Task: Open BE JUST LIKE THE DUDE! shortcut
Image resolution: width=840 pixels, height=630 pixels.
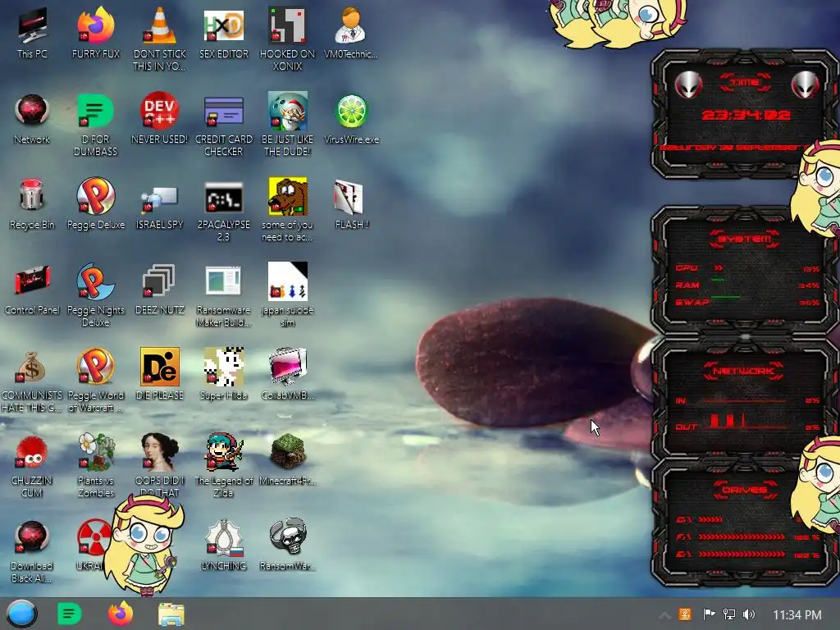Action: [x=288, y=125]
